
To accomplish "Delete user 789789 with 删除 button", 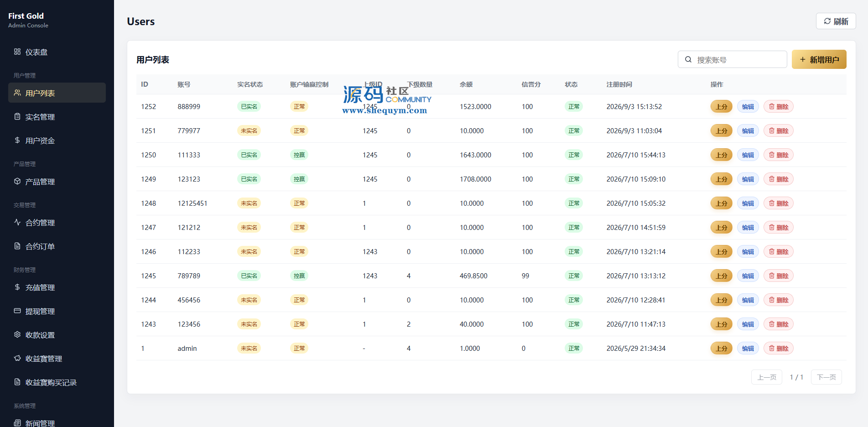I will 778,276.
